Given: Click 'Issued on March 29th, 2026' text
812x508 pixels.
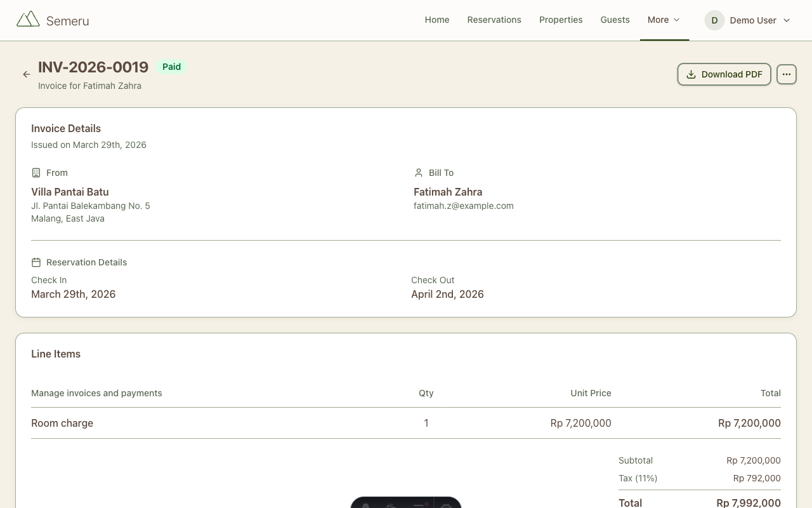Looking at the screenshot, I should tap(89, 145).
